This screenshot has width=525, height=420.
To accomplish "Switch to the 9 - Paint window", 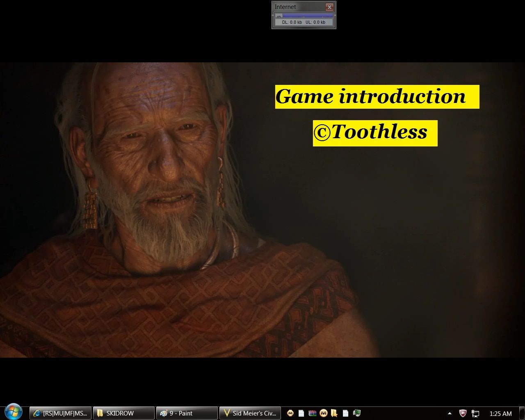I will (x=187, y=413).
